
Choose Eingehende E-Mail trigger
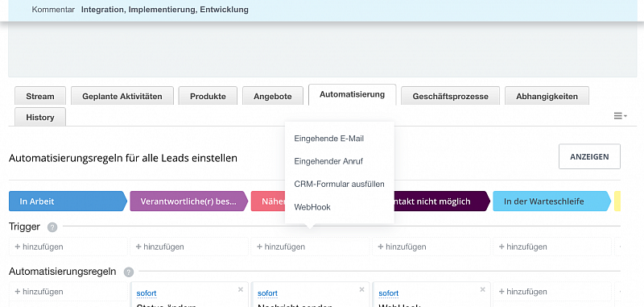pyautogui.click(x=329, y=139)
